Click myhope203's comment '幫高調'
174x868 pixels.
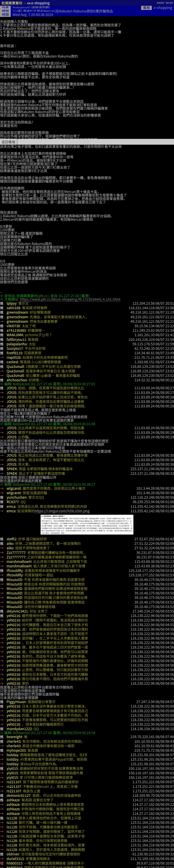(x=32, y=750)
